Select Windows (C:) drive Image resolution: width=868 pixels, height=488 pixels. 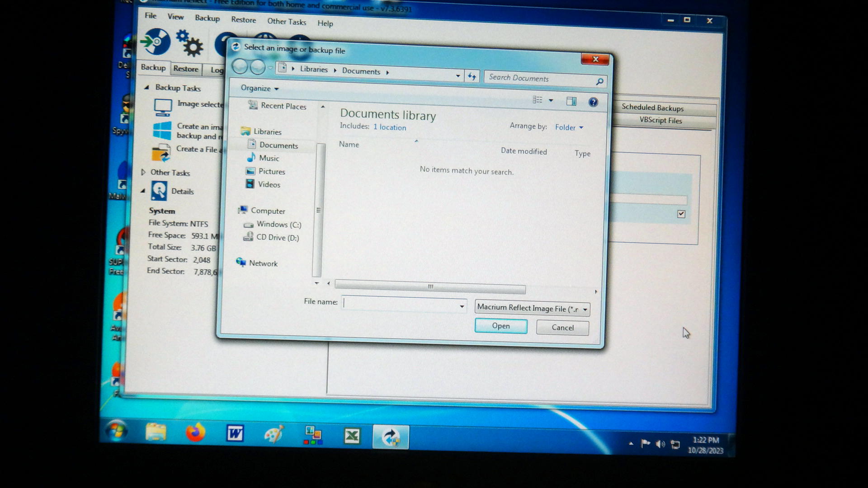pos(272,224)
